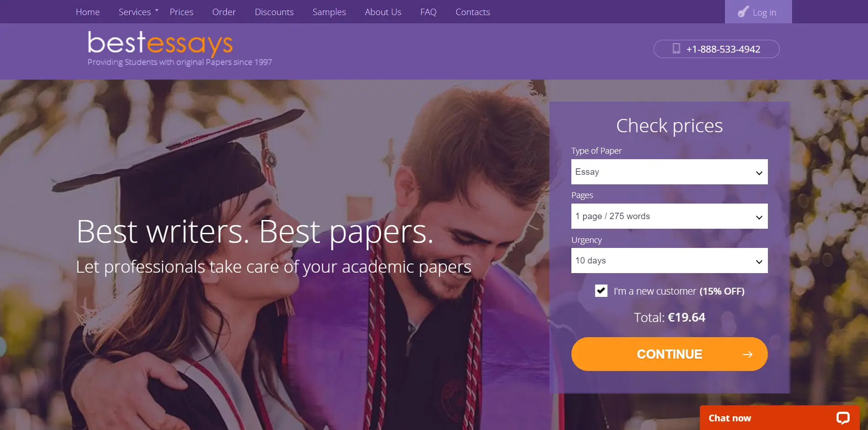The height and width of the screenshot is (430, 868).
Task: Click the phone icon next to the number
Action: coord(676,48)
